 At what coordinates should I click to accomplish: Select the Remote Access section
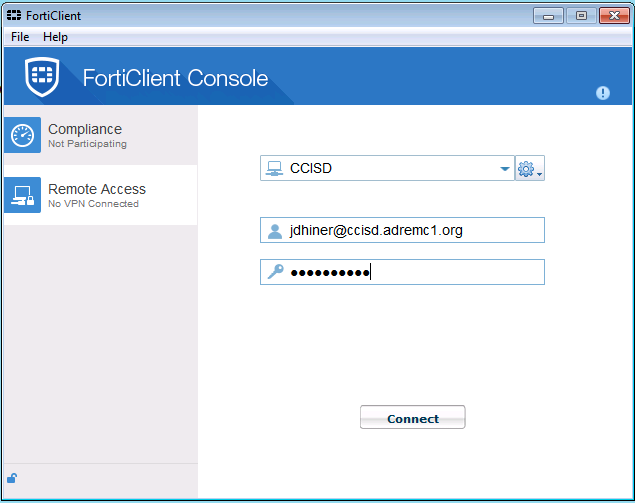pos(100,195)
